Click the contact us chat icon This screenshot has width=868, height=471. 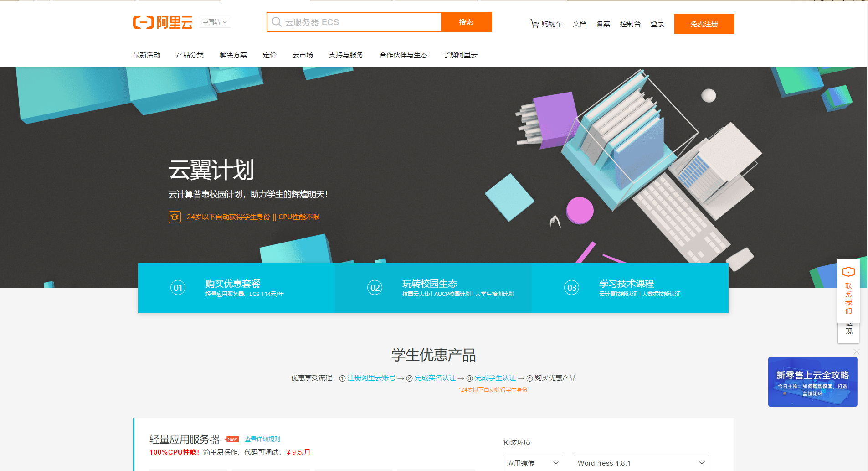(848, 272)
